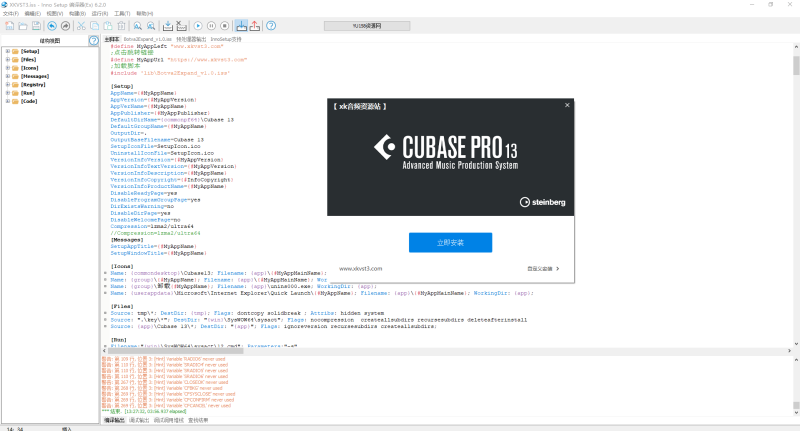Click the 'Compression=lzma2/ultra64' code line

tap(152, 226)
